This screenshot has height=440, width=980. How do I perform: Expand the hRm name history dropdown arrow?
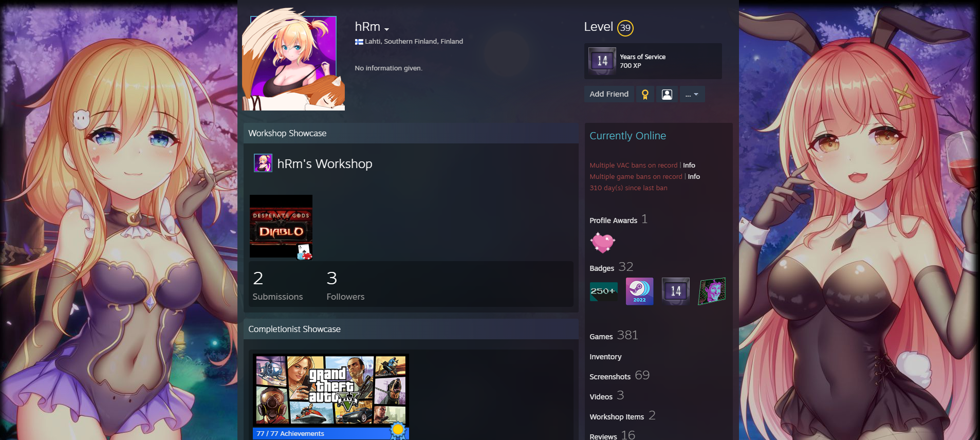tap(386, 29)
